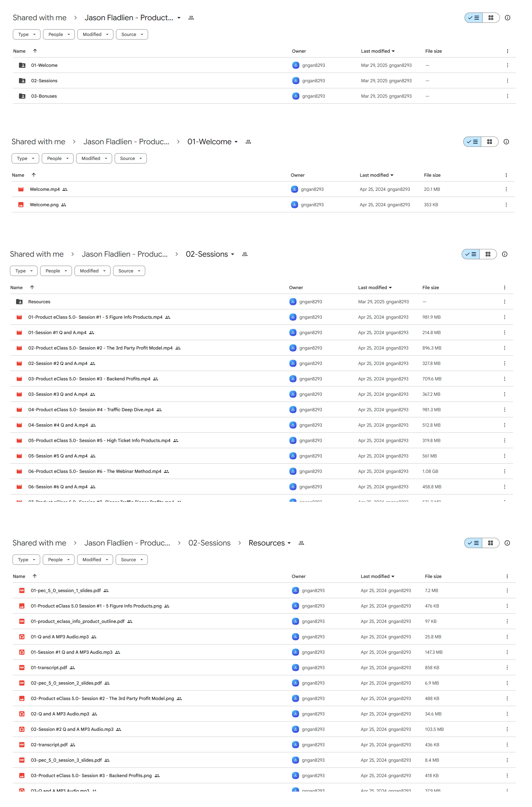Go to Jason Fladlien breadcrumb in 01-Welcome panel
Image resolution: width=532 pixels, height=807 pixels.
126,142
